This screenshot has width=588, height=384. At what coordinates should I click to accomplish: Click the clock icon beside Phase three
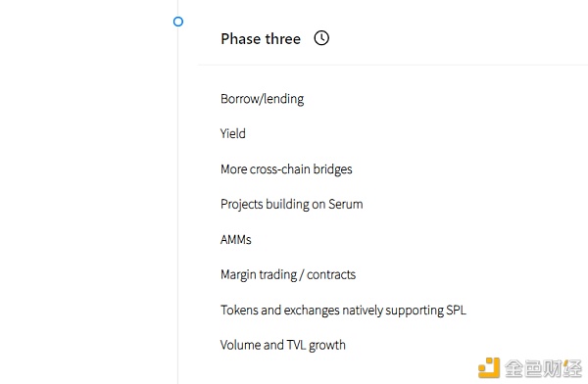point(321,38)
